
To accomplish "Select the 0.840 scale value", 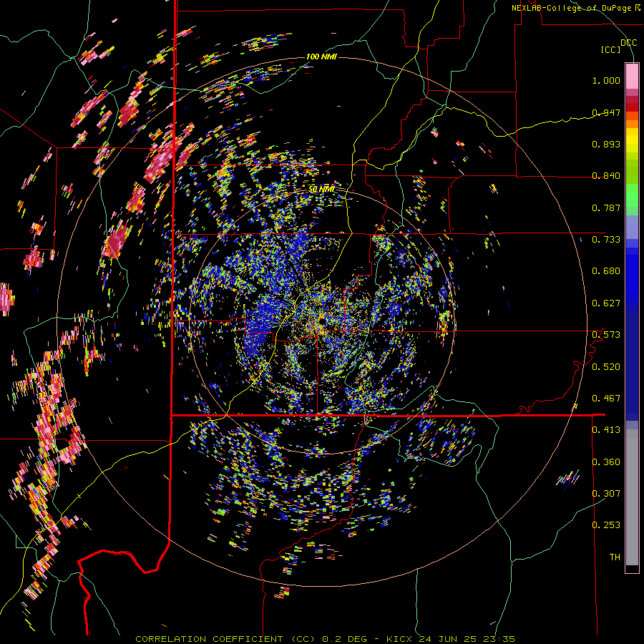I will pos(606,176).
